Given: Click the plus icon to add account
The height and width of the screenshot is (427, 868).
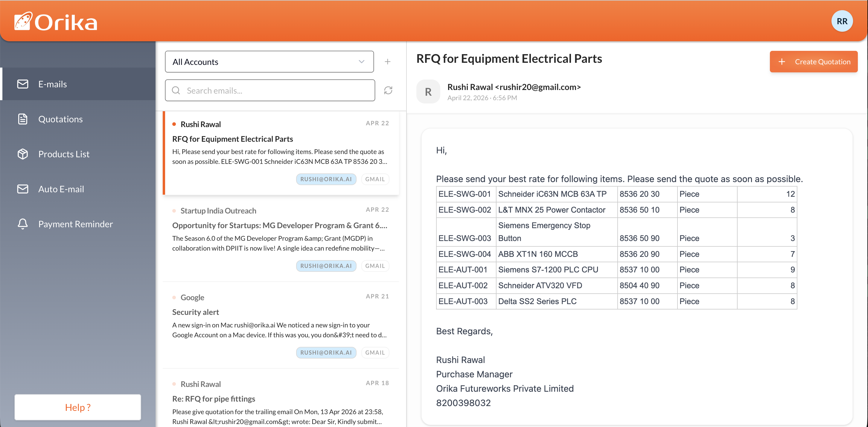Looking at the screenshot, I should coord(388,62).
